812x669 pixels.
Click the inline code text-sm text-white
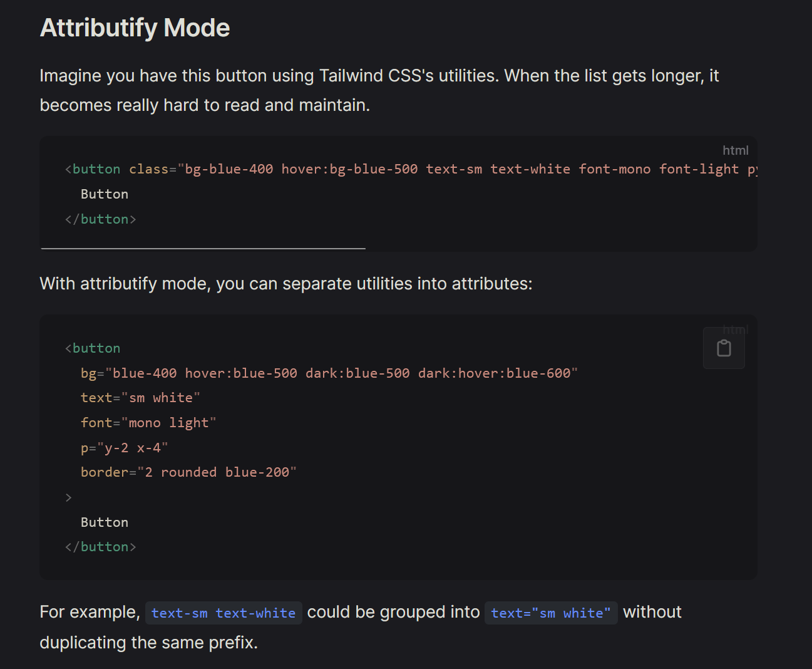[224, 613]
